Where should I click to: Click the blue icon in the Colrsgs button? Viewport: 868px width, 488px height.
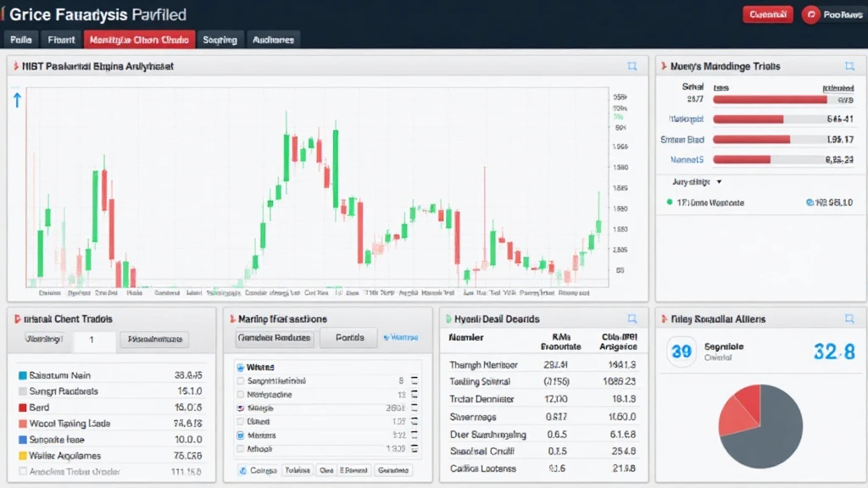point(242,470)
